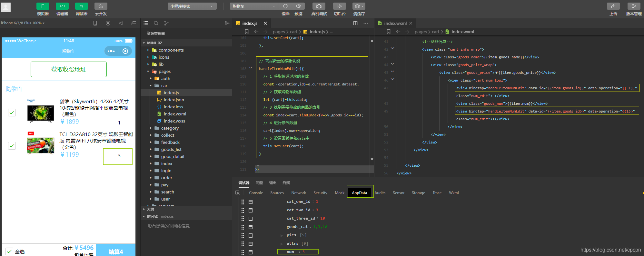Open index.less in file tree
The height and width of the screenshot is (256, 644).
173,107
